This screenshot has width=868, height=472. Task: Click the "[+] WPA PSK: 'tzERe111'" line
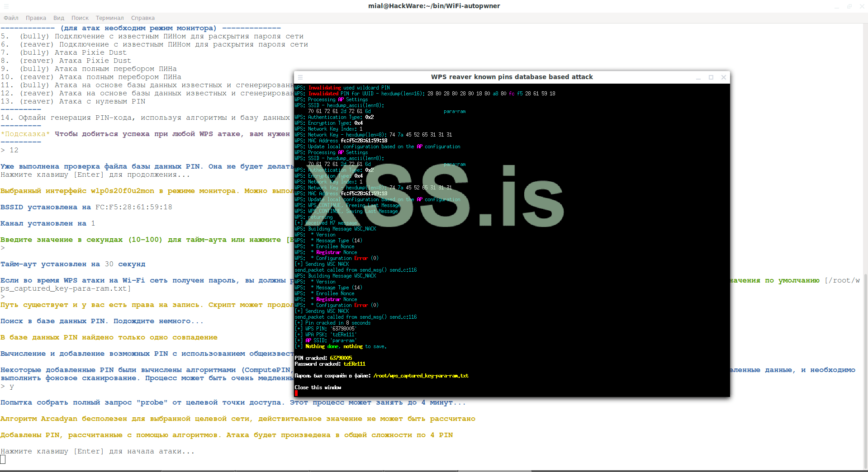click(x=326, y=335)
